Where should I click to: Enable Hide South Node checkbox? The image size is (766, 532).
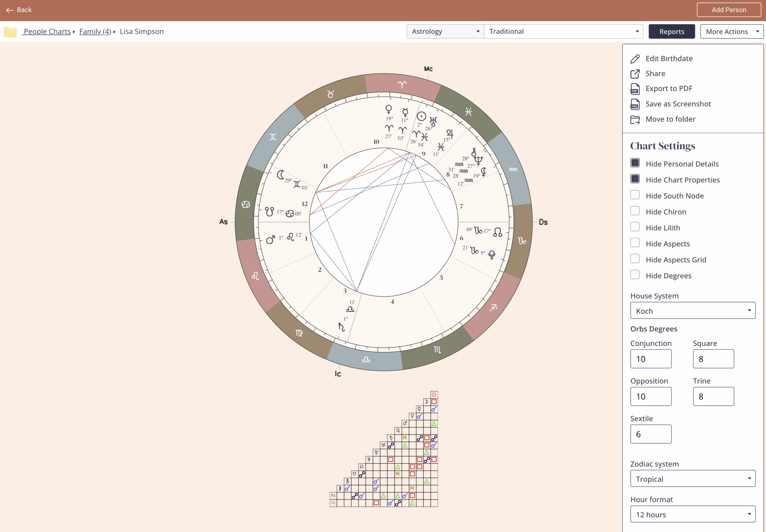point(635,195)
